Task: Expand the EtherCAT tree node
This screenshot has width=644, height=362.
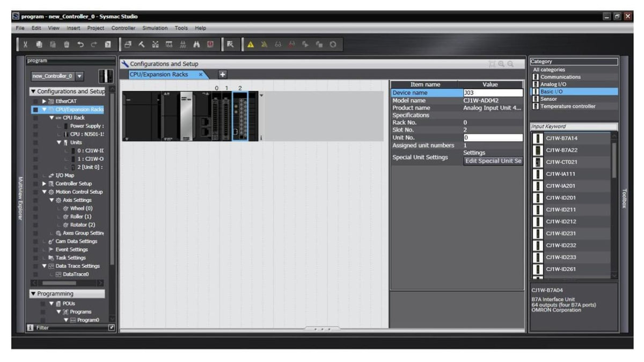Action: [x=44, y=101]
